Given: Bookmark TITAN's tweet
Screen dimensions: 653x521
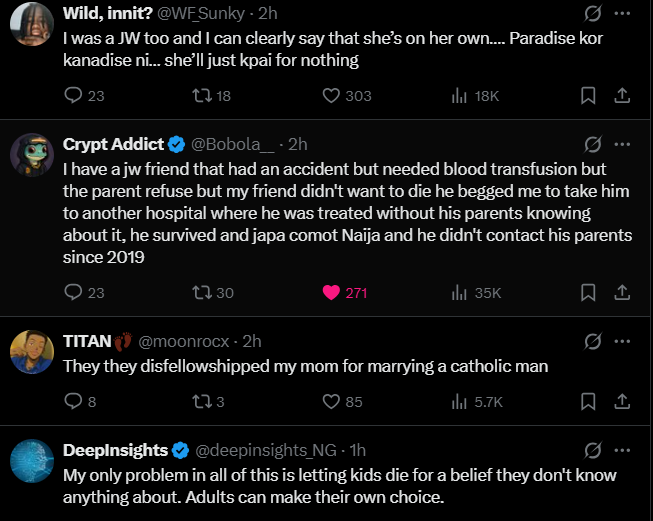Looking at the screenshot, I should click(x=589, y=402).
